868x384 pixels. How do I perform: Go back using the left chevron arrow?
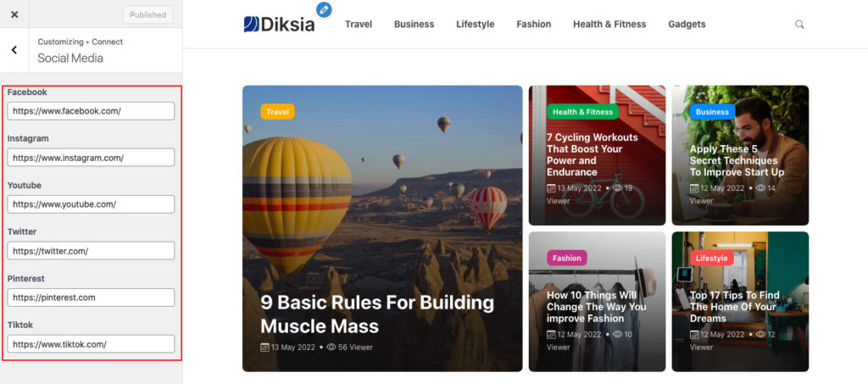pyautogui.click(x=14, y=50)
